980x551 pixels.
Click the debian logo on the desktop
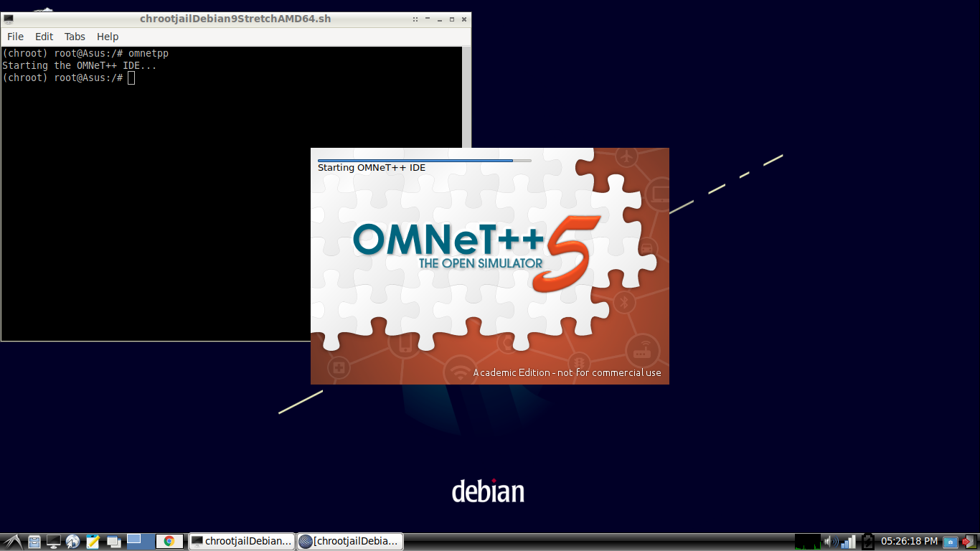(488, 490)
